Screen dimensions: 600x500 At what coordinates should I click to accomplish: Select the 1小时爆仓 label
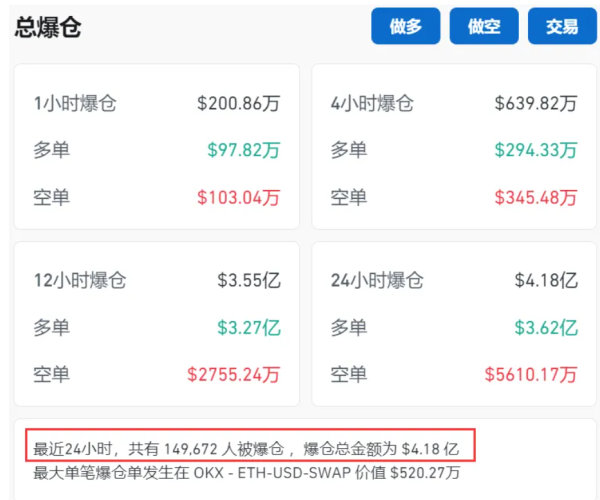pyautogui.click(x=75, y=103)
